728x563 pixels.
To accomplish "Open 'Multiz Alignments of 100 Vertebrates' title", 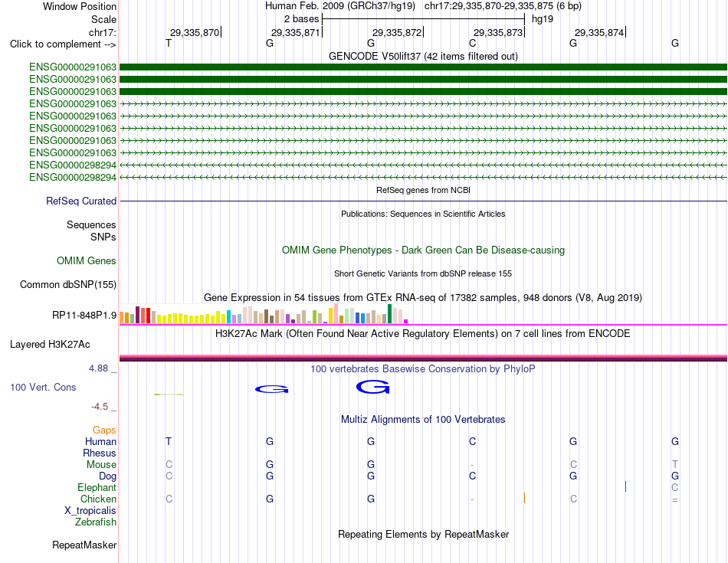I will (x=423, y=420).
